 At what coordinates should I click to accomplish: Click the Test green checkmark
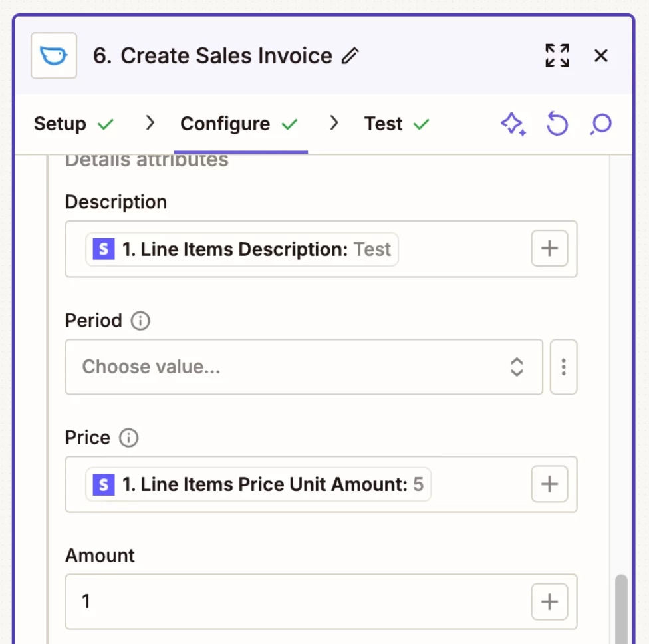pos(422,124)
